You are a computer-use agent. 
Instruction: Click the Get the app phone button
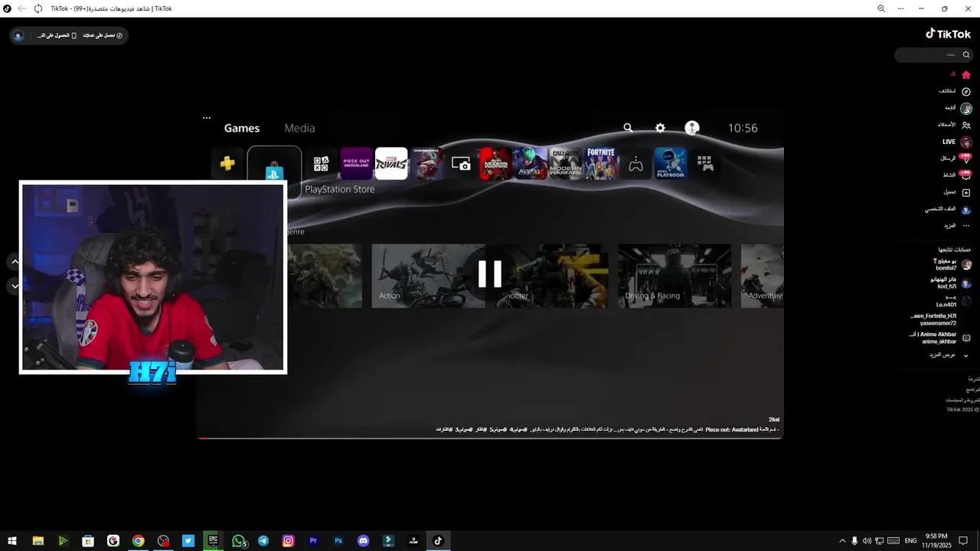coord(57,35)
